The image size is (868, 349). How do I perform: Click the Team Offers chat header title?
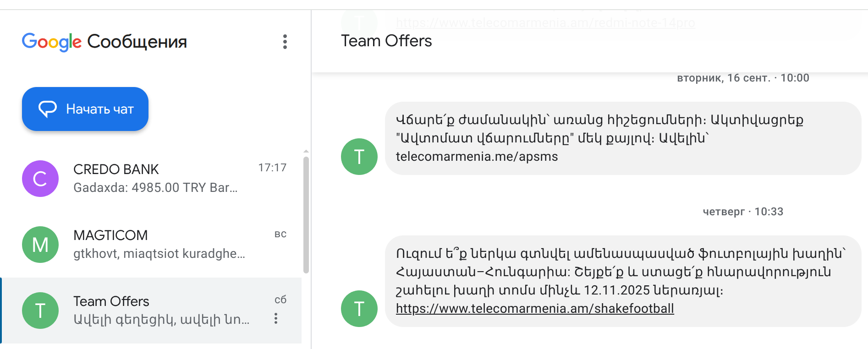[x=386, y=41]
